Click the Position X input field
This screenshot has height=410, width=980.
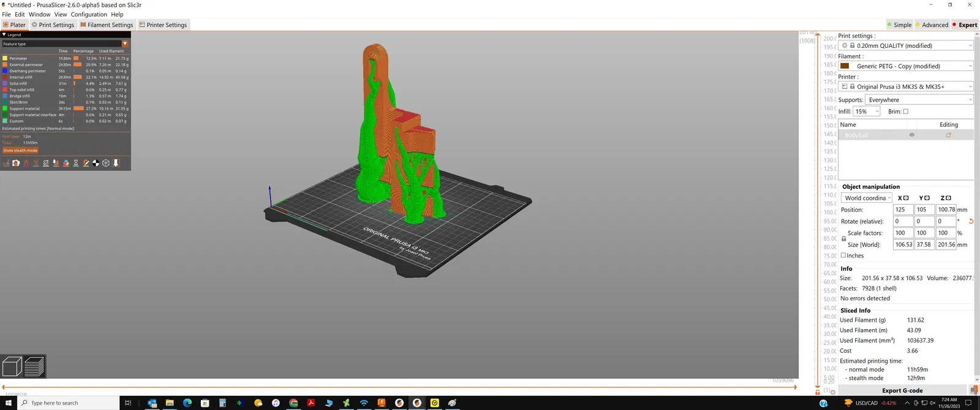(903, 210)
